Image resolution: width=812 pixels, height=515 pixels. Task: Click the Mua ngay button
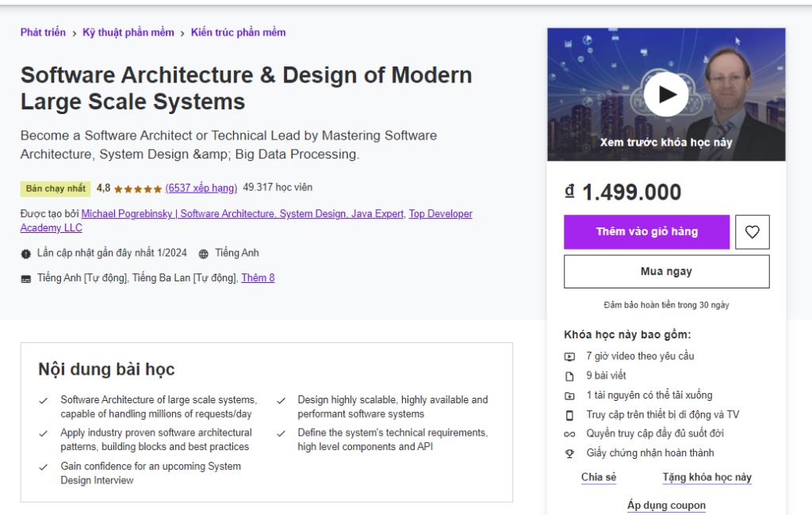666,271
